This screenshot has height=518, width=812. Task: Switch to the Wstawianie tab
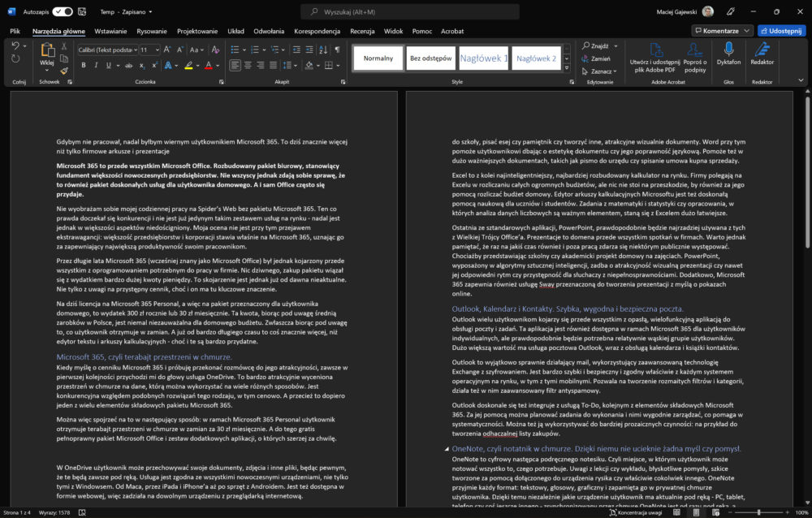point(110,31)
